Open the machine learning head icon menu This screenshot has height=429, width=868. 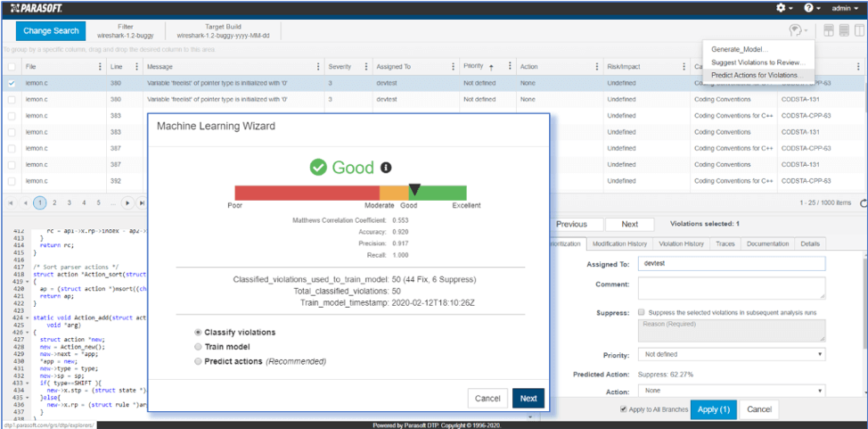[798, 30]
